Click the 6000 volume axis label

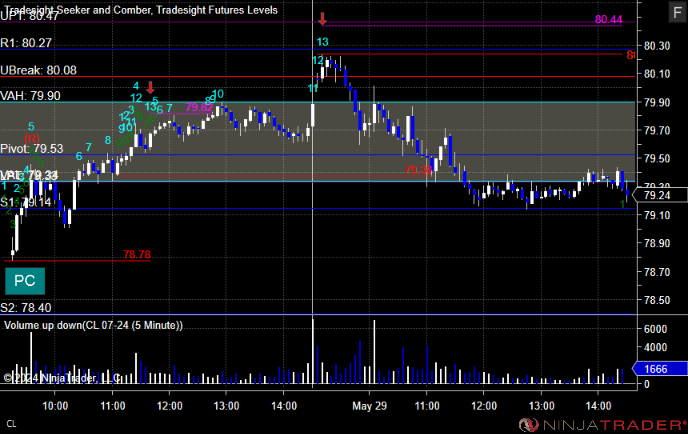(655, 329)
